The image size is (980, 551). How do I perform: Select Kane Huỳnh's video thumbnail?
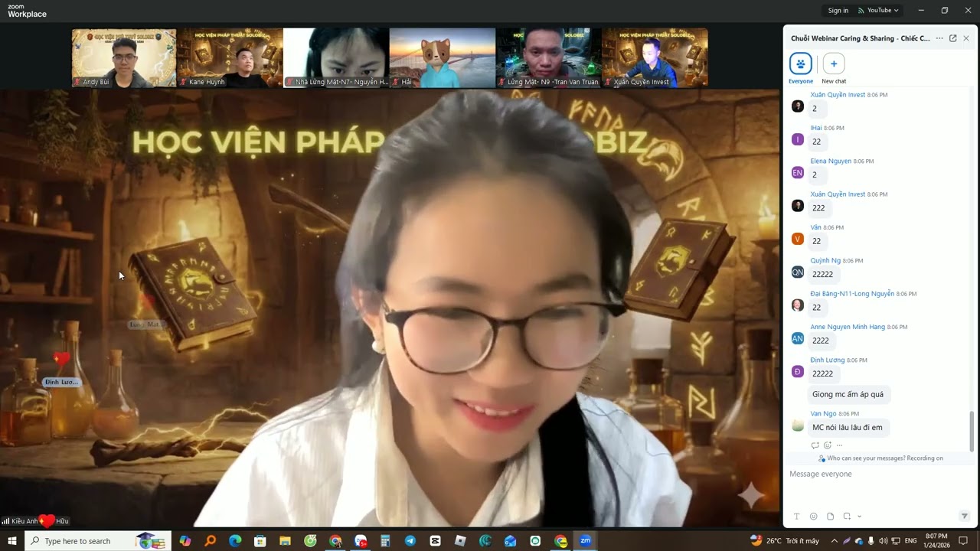click(230, 58)
